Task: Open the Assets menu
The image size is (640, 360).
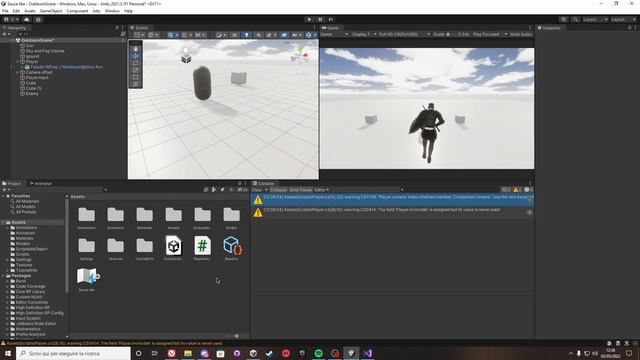Action: pos(30,11)
